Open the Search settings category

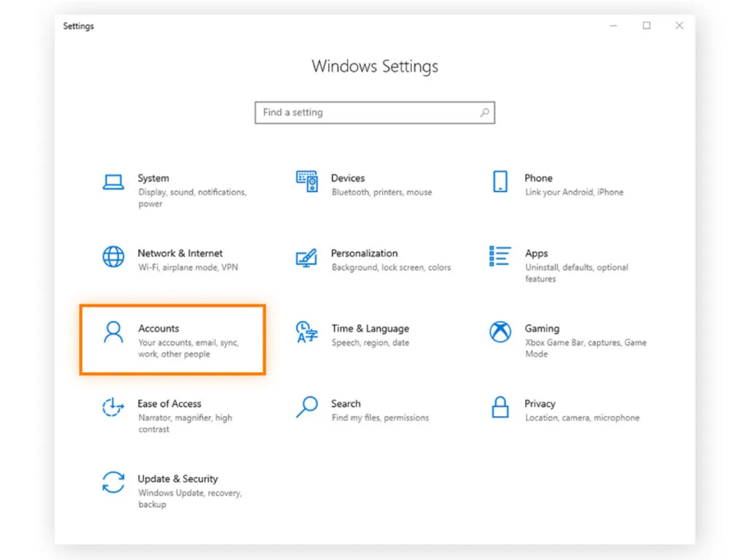346,403
